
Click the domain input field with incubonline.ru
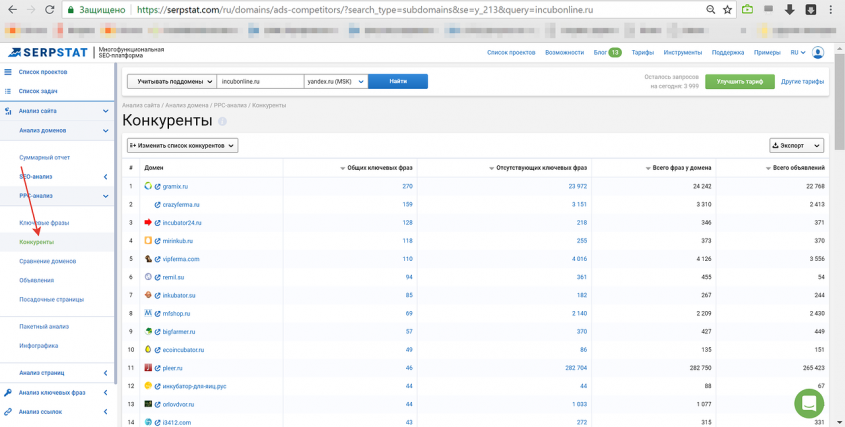coord(260,81)
